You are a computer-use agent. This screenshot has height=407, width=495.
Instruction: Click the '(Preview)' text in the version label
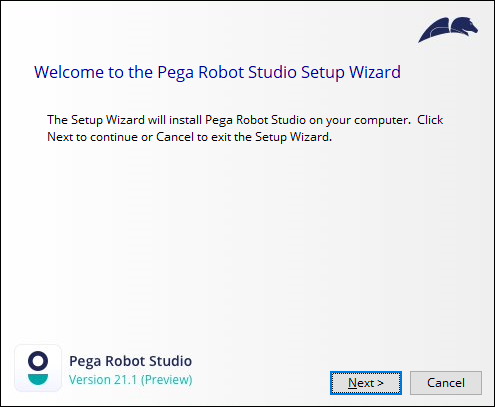pos(167,380)
